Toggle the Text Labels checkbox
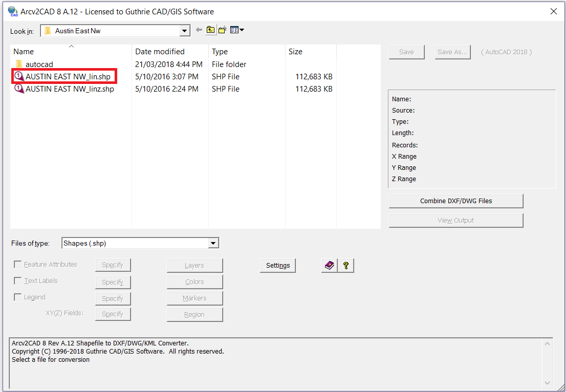Image resolution: width=566 pixels, height=392 pixels. click(17, 281)
